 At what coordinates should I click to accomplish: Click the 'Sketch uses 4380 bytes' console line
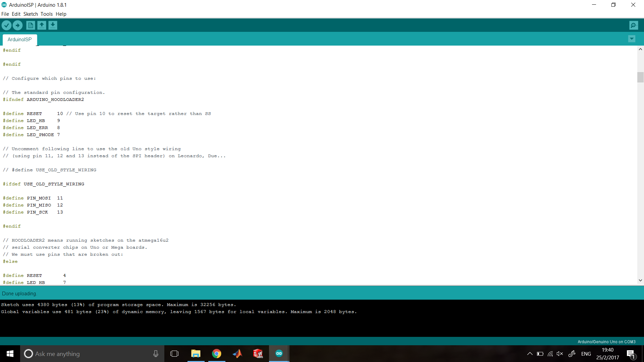click(x=119, y=305)
